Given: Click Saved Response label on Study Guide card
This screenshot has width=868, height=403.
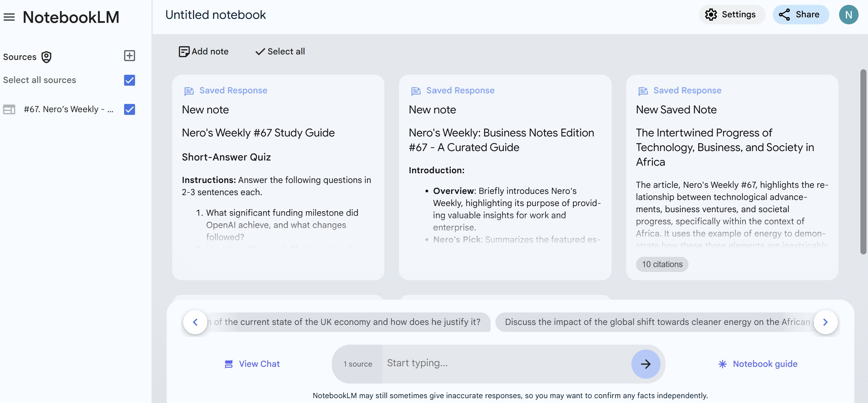Looking at the screenshot, I should tap(233, 91).
